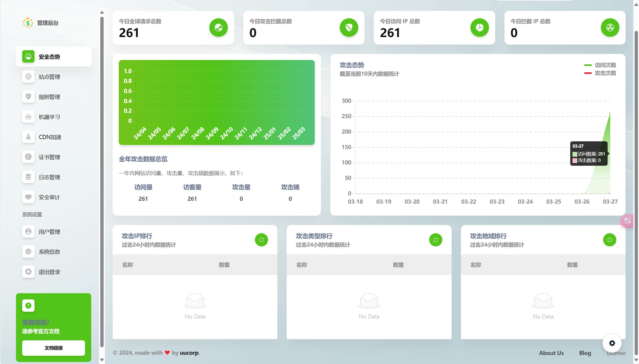Click the 规则管理 shield icon

28,97
